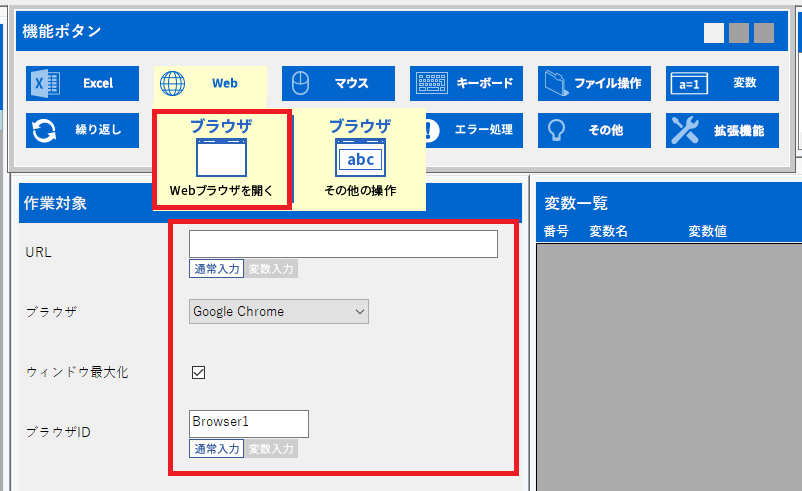The height and width of the screenshot is (491, 802).
Task: Click the 変数名 column header
Action: click(609, 231)
